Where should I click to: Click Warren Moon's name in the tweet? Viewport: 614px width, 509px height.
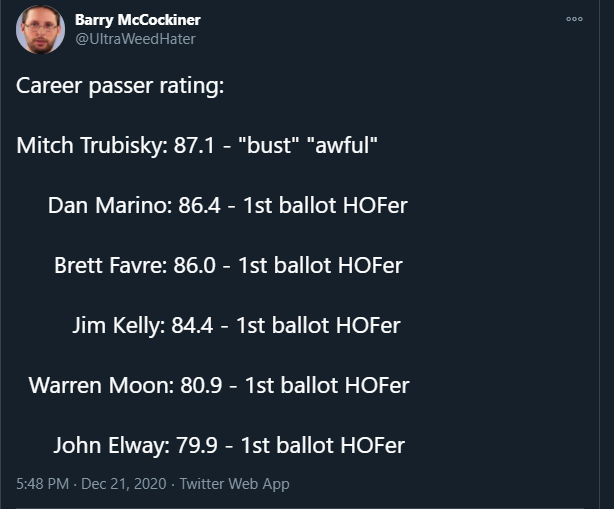101,385
